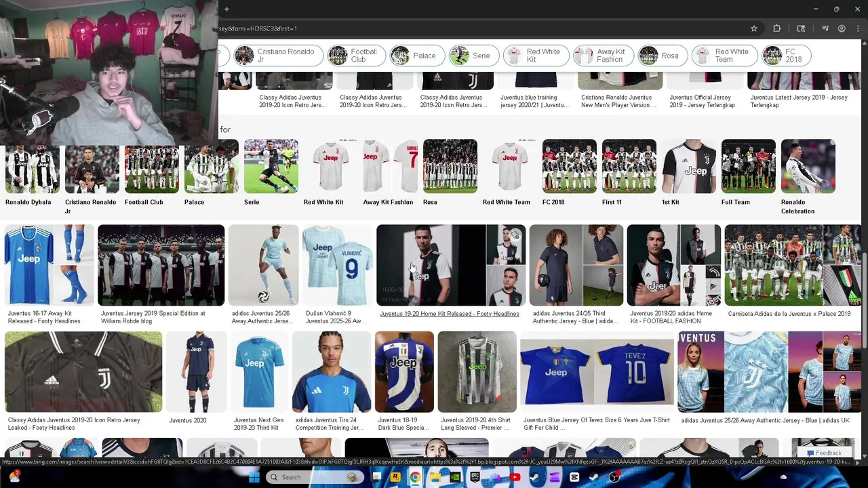Bookmark this page with the star icon
This screenshot has height=488, width=868.
(753, 28)
